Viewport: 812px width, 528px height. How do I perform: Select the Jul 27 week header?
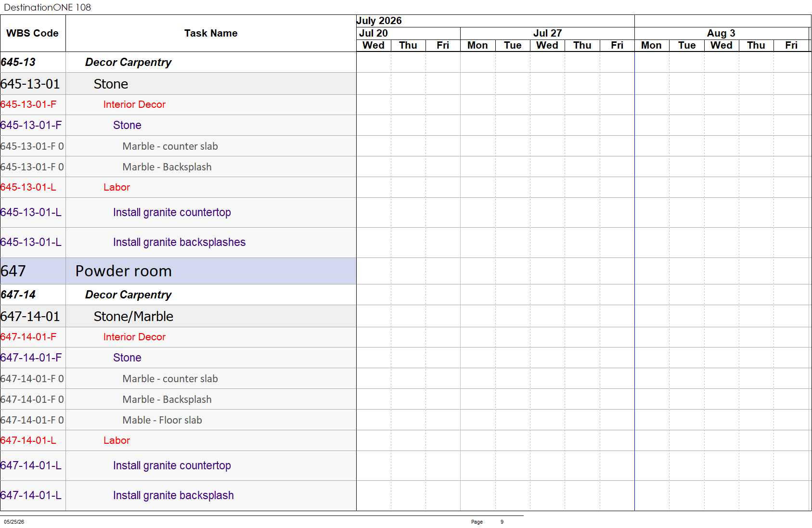547,33
